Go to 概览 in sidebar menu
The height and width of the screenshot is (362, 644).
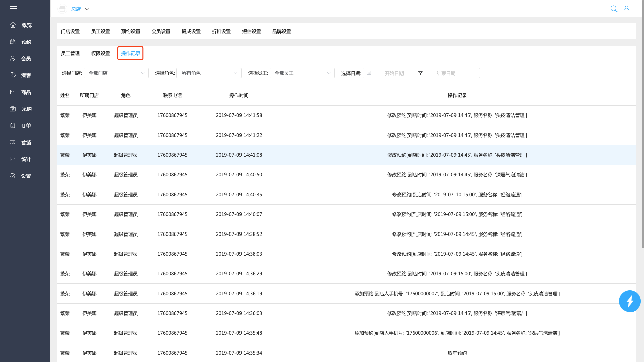pos(27,25)
